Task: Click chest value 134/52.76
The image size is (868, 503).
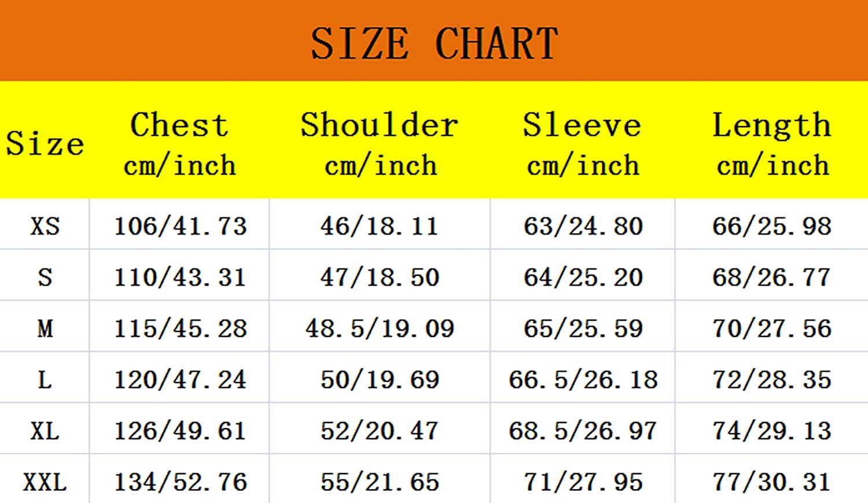Action: click(x=180, y=482)
